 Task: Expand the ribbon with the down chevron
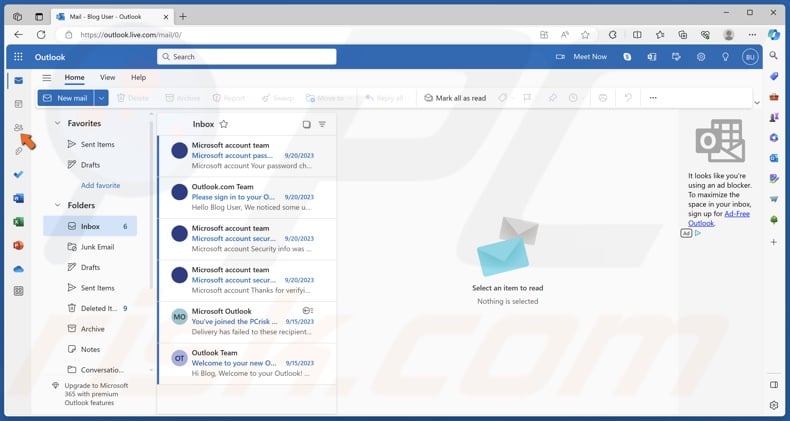pyautogui.click(x=757, y=103)
